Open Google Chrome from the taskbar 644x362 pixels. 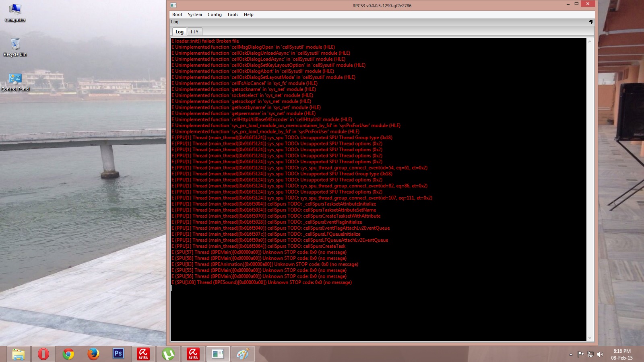coord(68,354)
